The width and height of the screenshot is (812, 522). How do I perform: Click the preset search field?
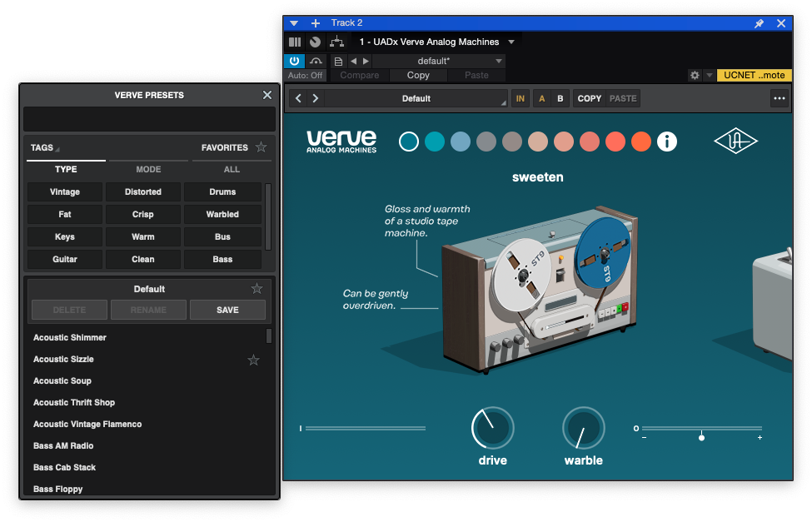(x=149, y=119)
